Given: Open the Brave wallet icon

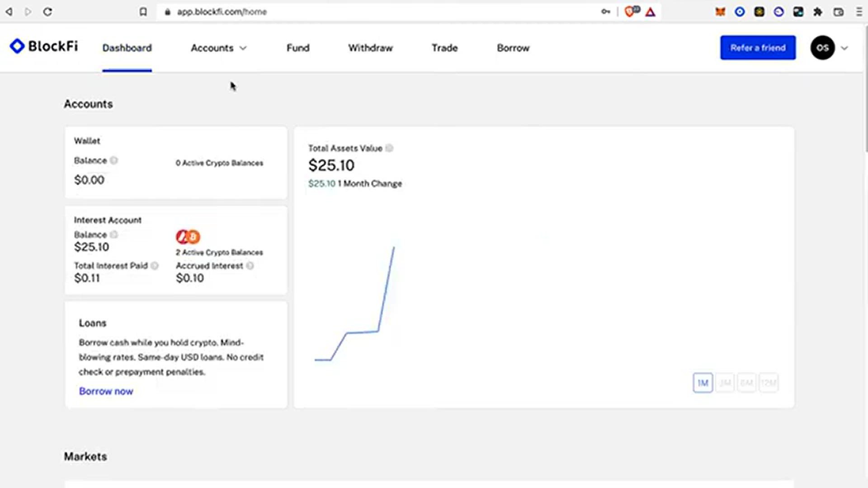Looking at the screenshot, I should click(x=839, y=12).
